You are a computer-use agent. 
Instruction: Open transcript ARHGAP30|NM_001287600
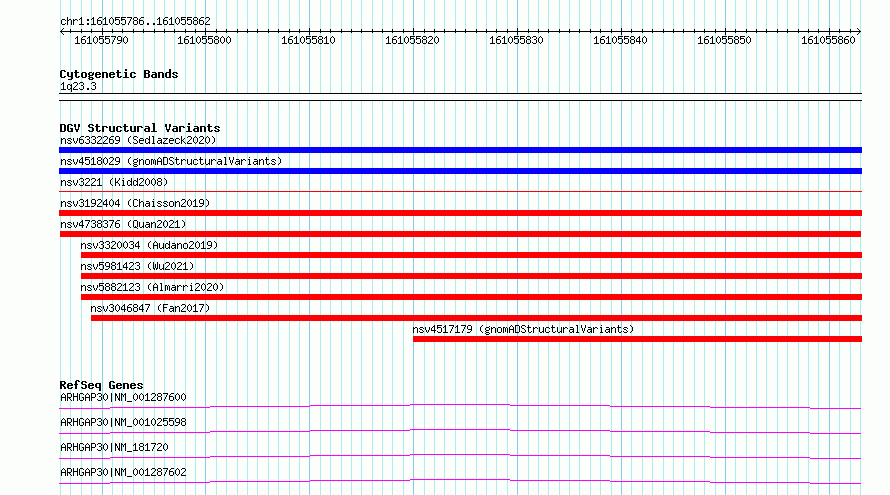pyautogui.click(x=123, y=397)
